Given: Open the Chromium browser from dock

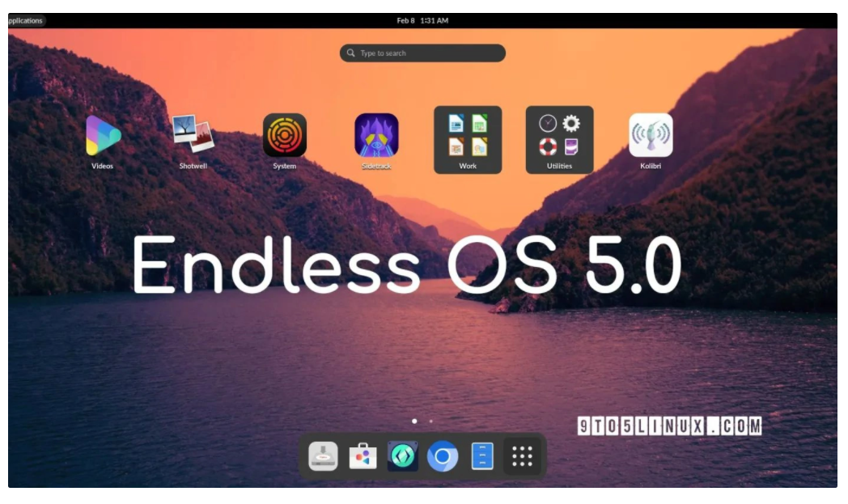Looking at the screenshot, I should 443,456.
